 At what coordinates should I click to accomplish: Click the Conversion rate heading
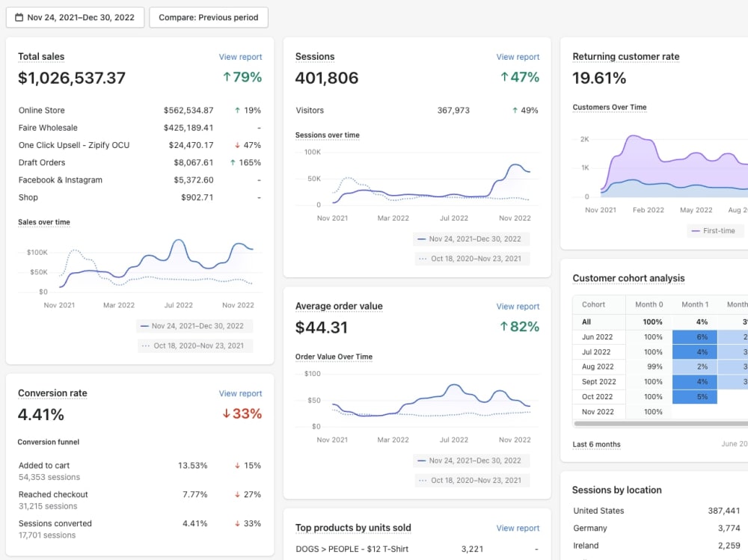[x=52, y=393]
